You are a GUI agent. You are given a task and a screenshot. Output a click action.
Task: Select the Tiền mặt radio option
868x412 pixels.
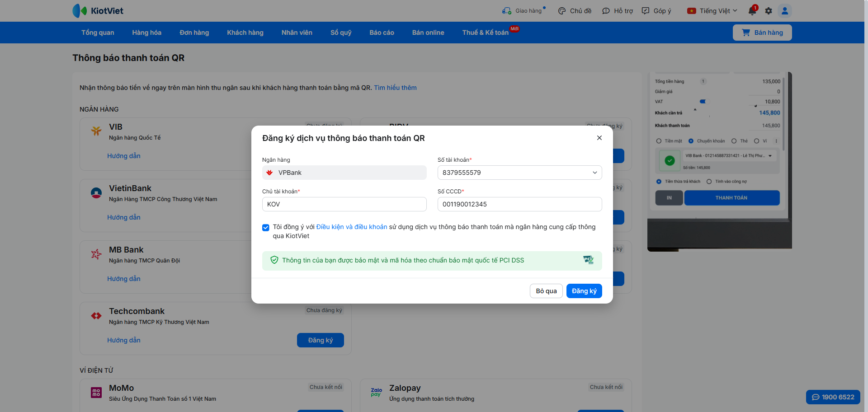(x=659, y=141)
